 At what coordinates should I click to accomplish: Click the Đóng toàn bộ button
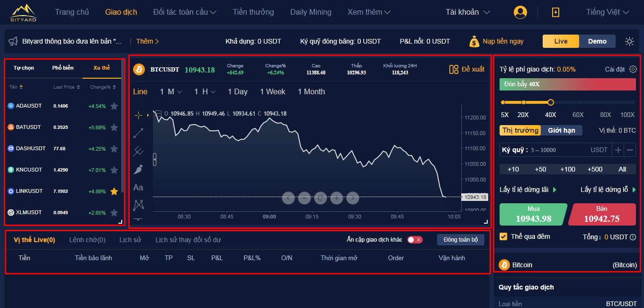coord(461,240)
